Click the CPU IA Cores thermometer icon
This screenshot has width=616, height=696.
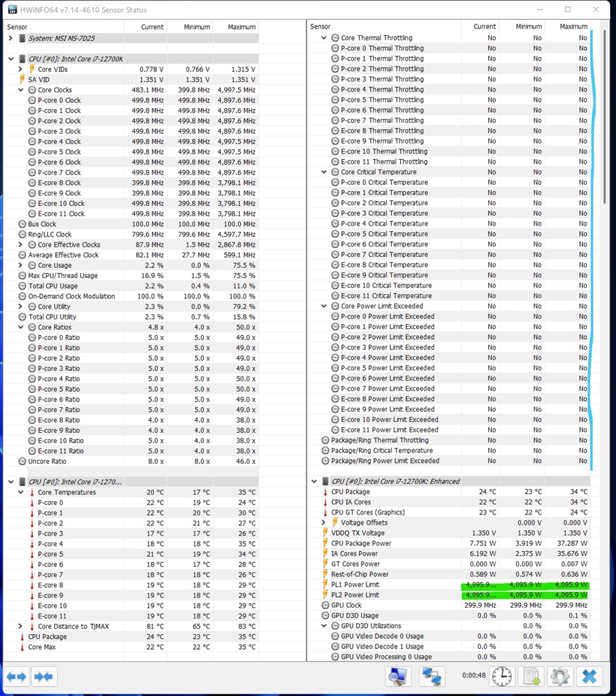(x=325, y=502)
